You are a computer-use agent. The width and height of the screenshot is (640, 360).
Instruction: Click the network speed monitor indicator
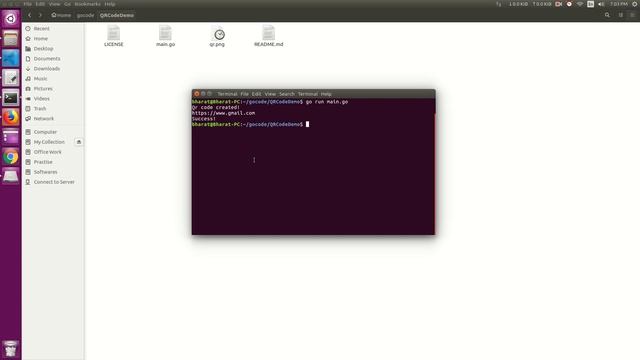(x=530, y=4)
